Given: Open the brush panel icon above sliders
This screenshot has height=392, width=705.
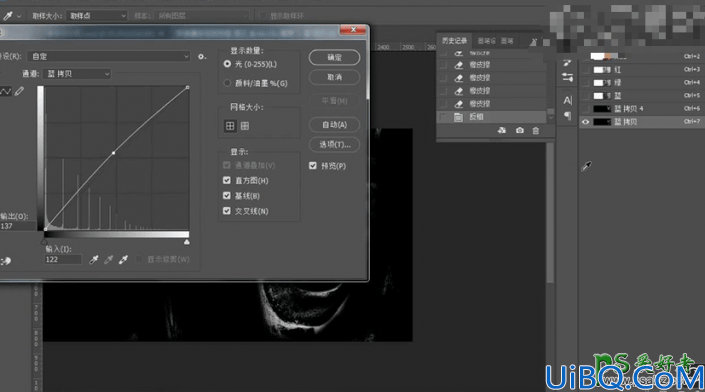Looking at the screenshot, I should coord(567,63).
